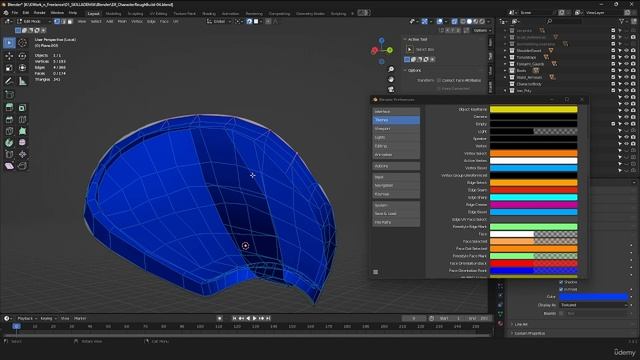Click the Preferences hamburger menu button

tap(376, 272)
